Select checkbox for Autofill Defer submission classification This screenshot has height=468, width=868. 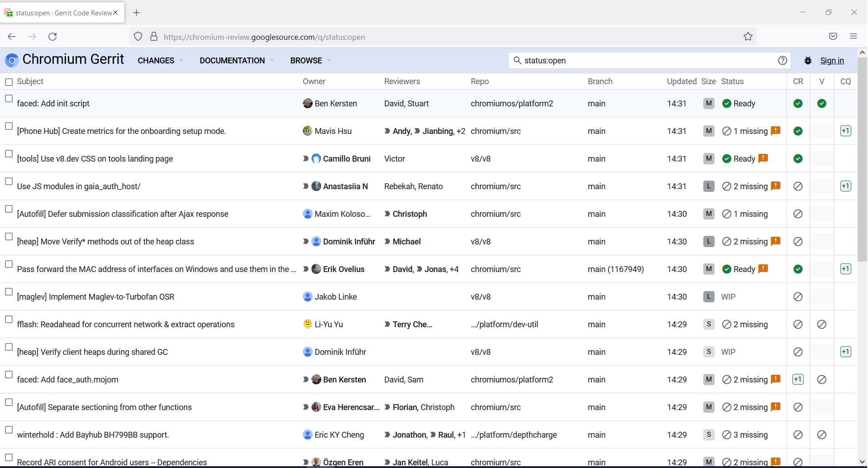(9, 209)
